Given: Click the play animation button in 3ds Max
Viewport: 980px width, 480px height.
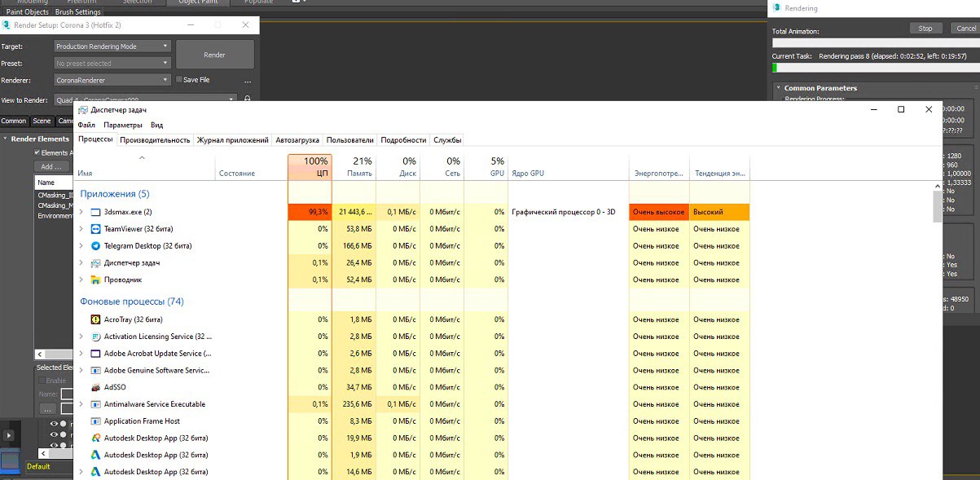Looking at the screenshot, I should [9, 436].
